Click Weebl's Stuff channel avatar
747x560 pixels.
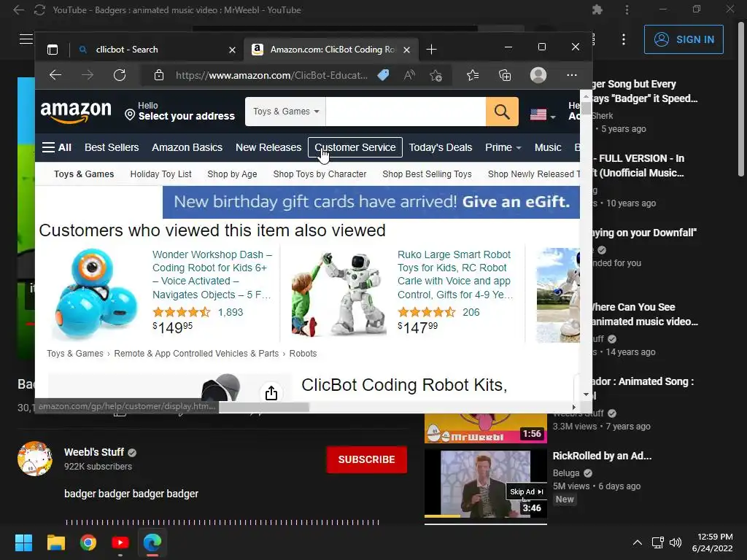[x=35, y=459]
